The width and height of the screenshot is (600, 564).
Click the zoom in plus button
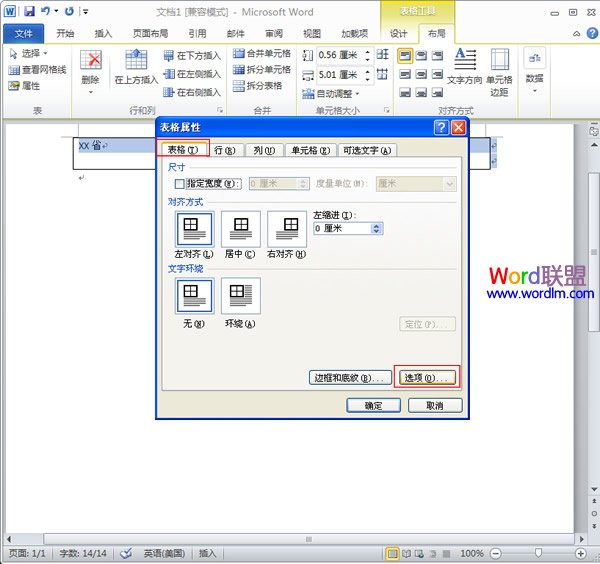[580, 553]
